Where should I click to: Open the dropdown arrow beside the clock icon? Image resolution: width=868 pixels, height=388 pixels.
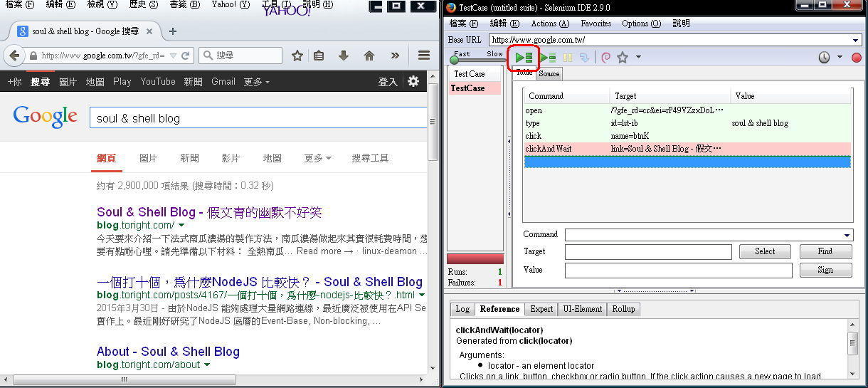tap(840, 58)
